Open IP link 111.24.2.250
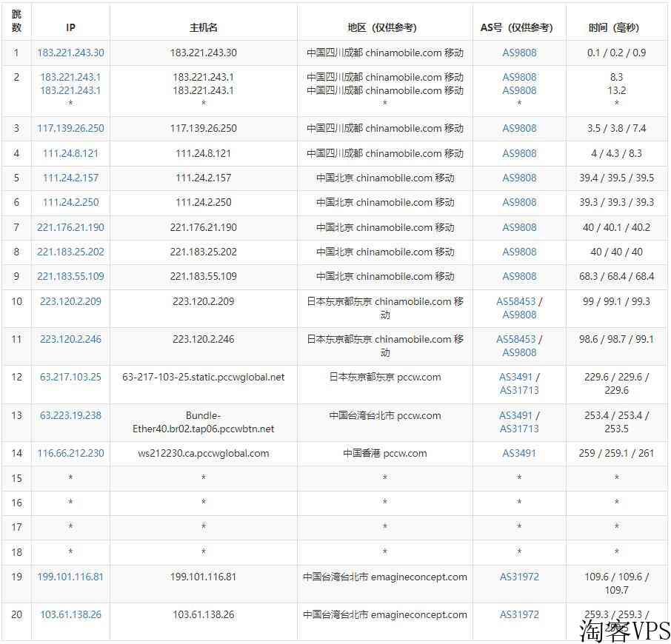Screen dimensions: 671x644 pos(70,202)
